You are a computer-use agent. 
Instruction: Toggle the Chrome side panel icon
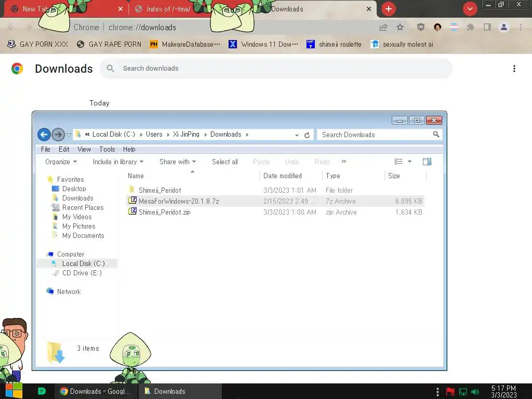pyautogui.click(x=487, y=27)
